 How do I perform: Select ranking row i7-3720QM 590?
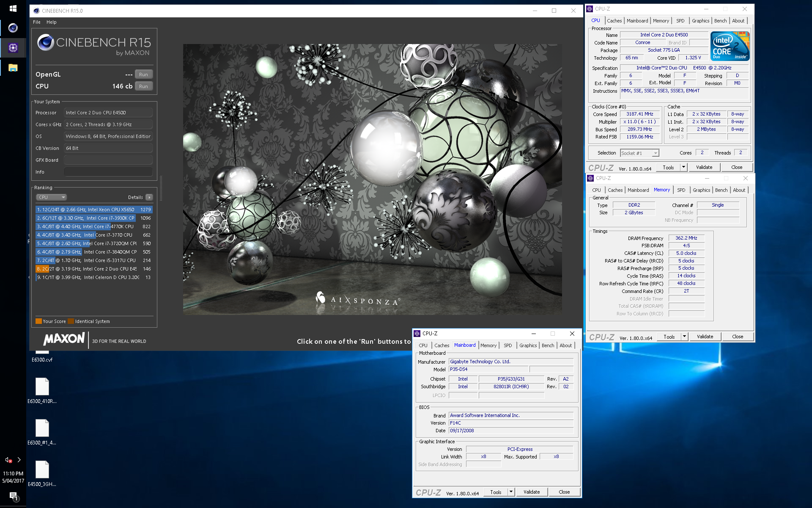(x=94, y=243)
